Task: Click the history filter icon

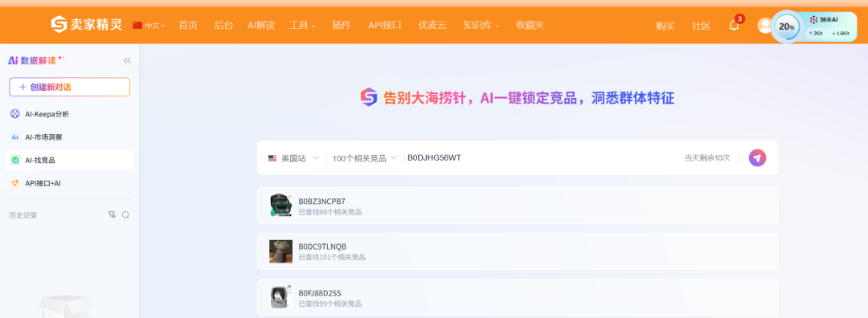Action: [111, 215]
